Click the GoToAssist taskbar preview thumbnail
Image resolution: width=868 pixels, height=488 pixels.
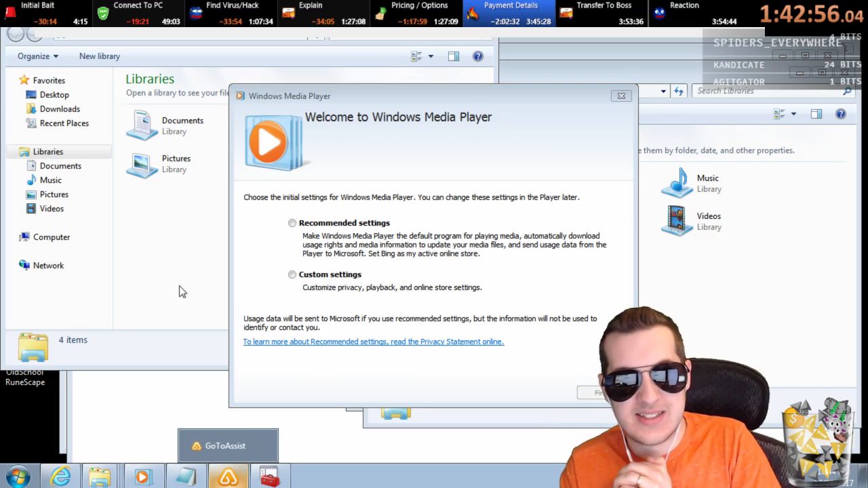coord(228,445)
